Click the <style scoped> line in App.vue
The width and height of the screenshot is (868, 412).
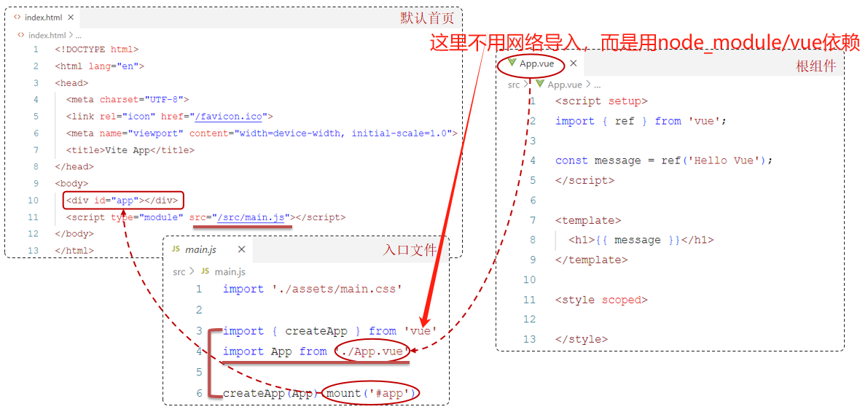click(601, 300)
